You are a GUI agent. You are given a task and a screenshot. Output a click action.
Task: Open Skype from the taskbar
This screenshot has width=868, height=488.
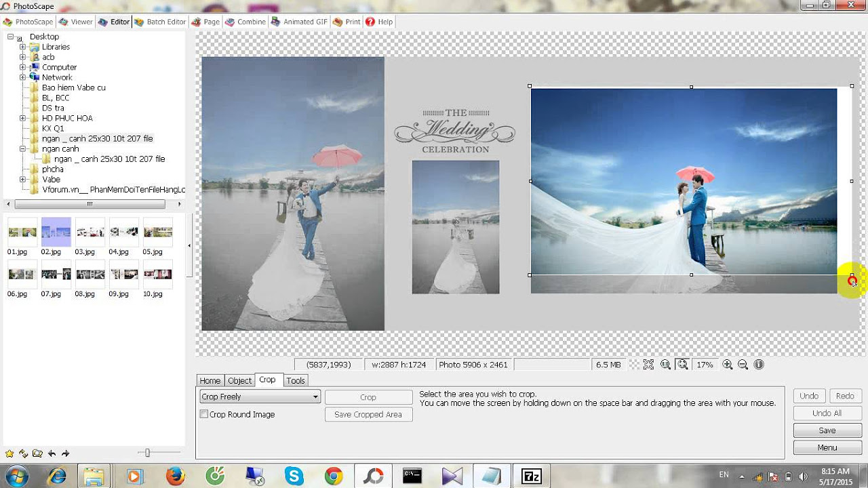point(294,476)
